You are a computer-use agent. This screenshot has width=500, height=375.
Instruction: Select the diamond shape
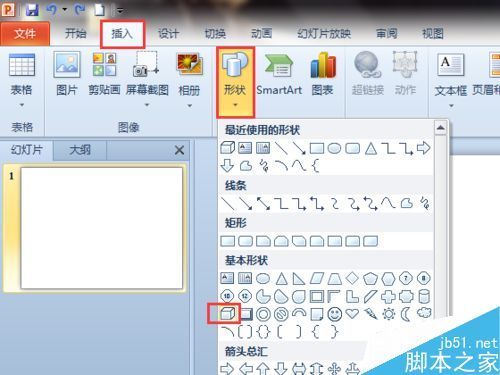pos(352,278)
